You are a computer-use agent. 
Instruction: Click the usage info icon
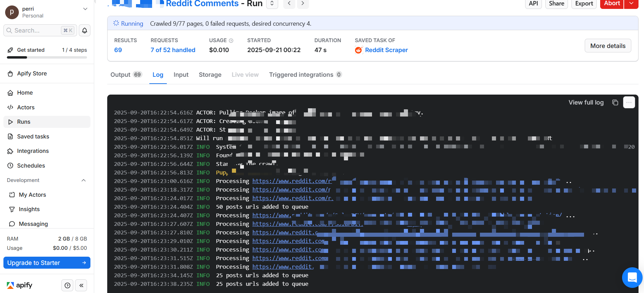[x=231, y=40]
